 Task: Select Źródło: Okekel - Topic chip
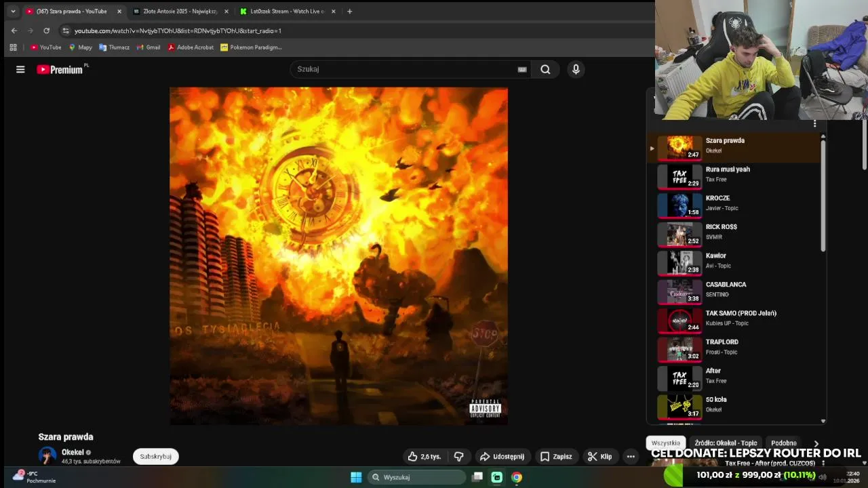[726, 443]
